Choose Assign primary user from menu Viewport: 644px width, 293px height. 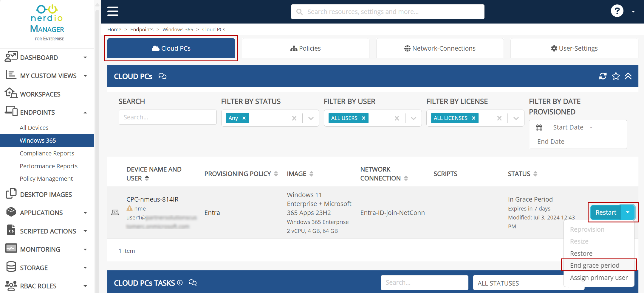(599, 278)
